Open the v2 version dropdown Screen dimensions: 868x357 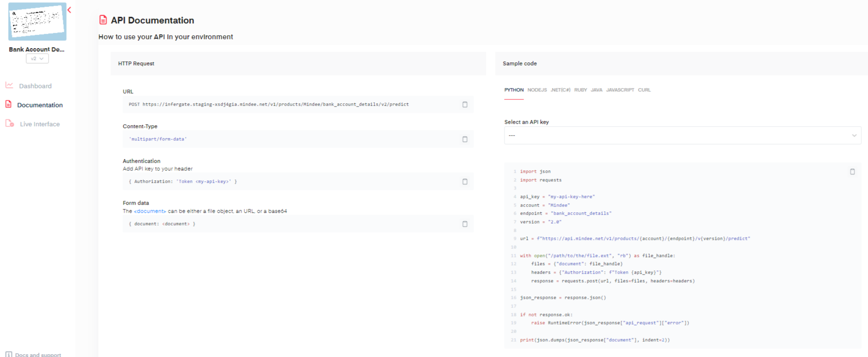[x=37, y=59]
